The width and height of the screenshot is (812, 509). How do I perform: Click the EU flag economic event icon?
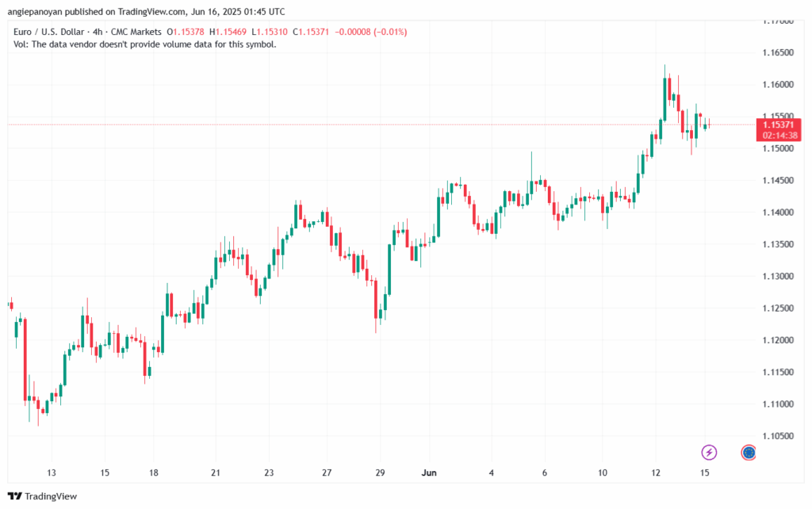749,453
